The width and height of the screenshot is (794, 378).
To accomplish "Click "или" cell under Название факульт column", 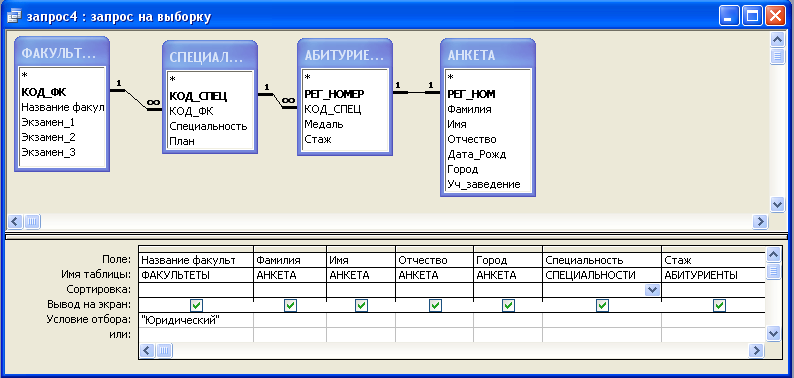I will point(196,334).
